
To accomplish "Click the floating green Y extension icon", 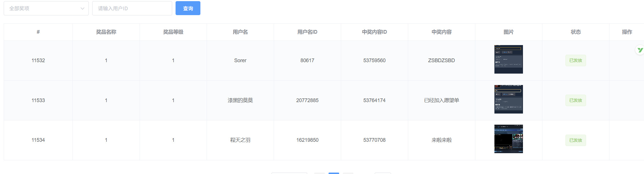I will click(x=640, y=50).
